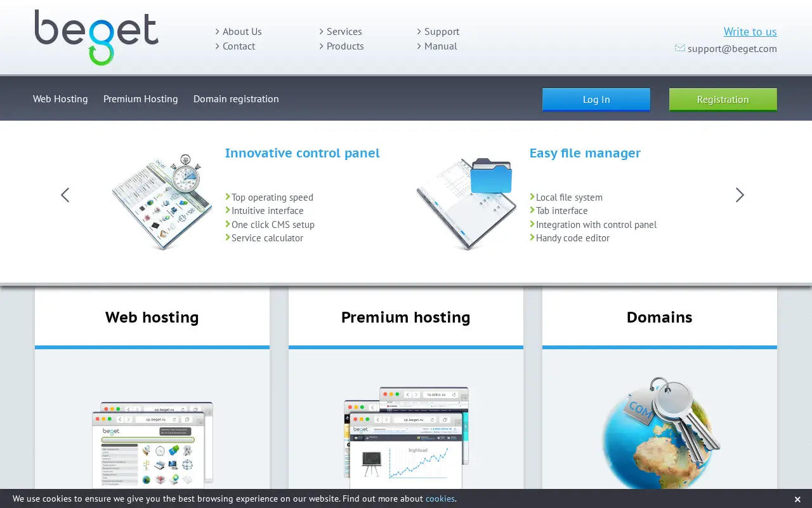
Task: Show next slide with right arrow
Action: (x=740, y=195)
